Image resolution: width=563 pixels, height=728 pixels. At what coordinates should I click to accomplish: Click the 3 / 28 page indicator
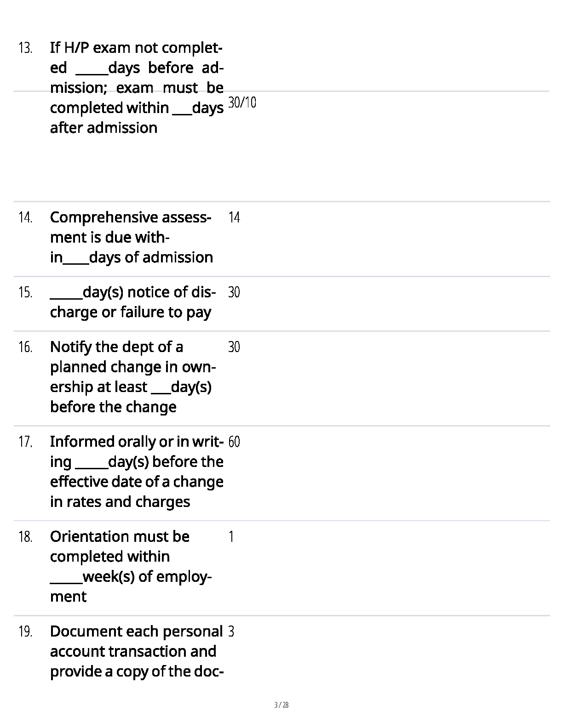pos(281,705)
